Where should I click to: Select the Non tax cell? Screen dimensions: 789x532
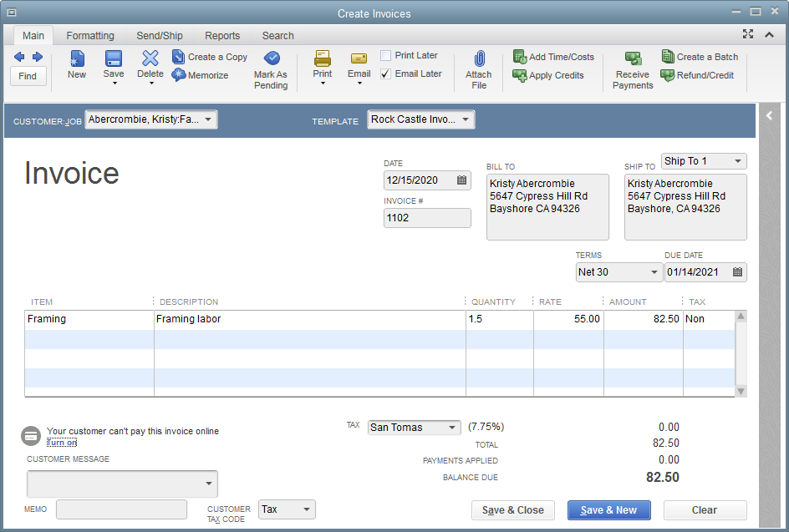(709, 319)
